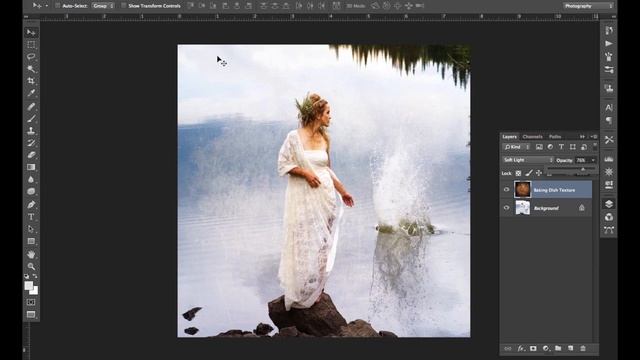Select the Dodge tool
640x360 pixels.
[31, 191]
